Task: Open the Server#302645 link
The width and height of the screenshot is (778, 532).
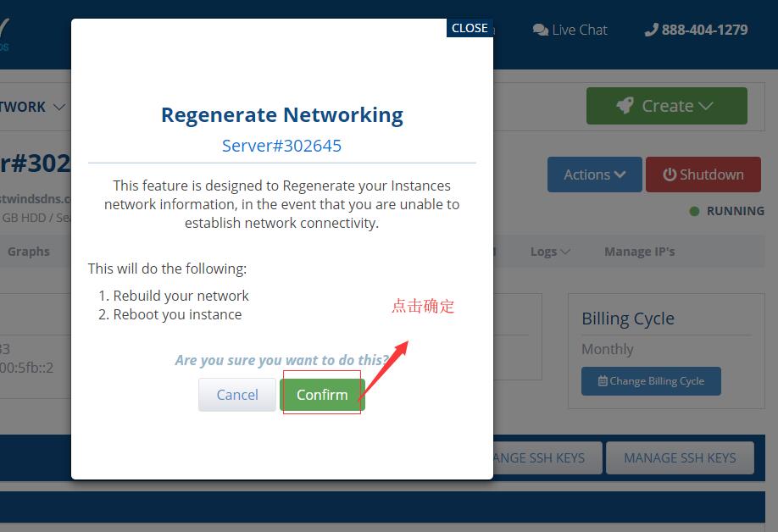Action: pyautogui.click(x=281, y=146)
